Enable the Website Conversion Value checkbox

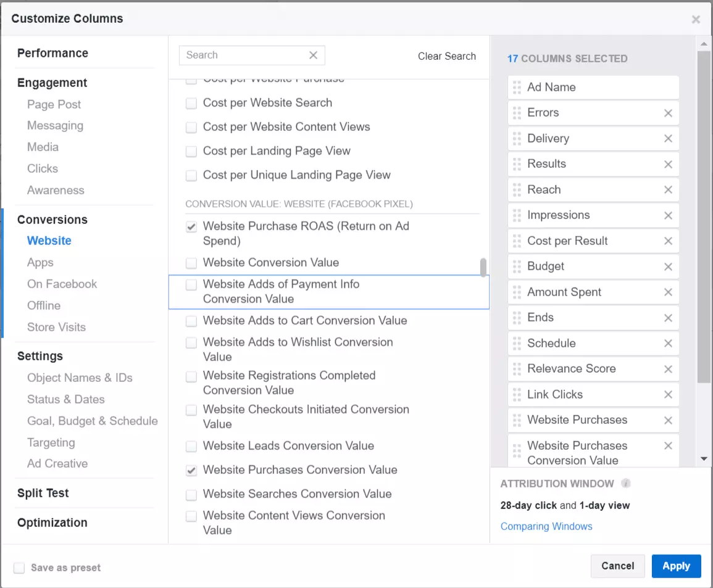[191, 263]
